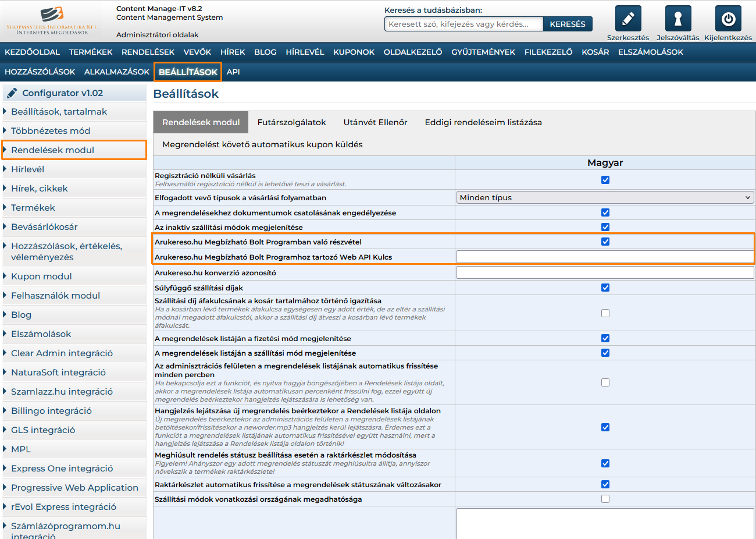Click Arukereso.hu konverzió azonosító field

pyautogui.click(x=605, y=272)
